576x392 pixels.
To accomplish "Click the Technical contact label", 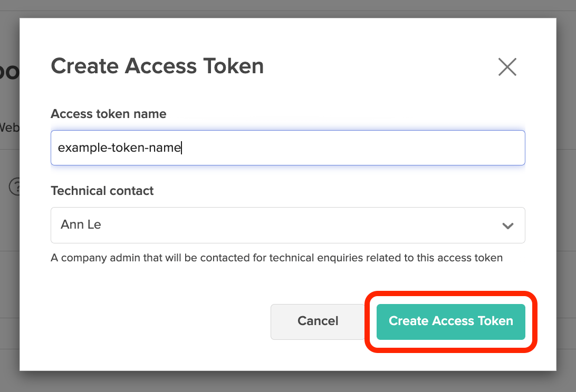I will 102,191.
